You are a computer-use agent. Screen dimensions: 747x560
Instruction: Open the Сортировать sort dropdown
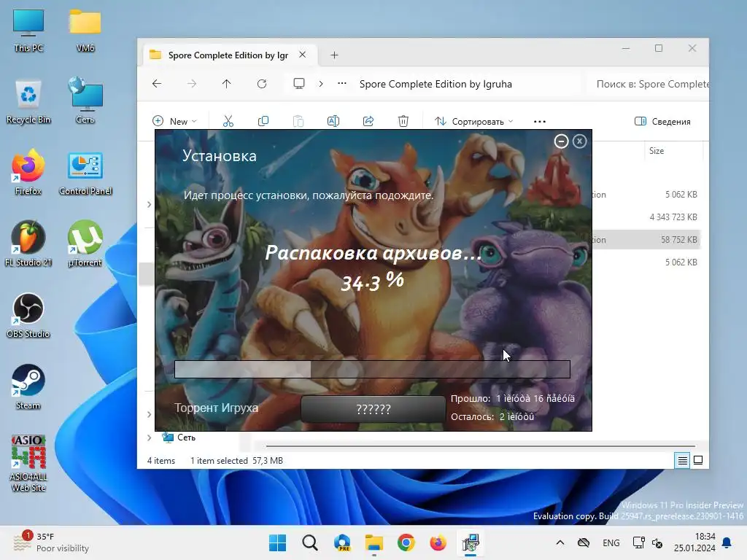473,122
